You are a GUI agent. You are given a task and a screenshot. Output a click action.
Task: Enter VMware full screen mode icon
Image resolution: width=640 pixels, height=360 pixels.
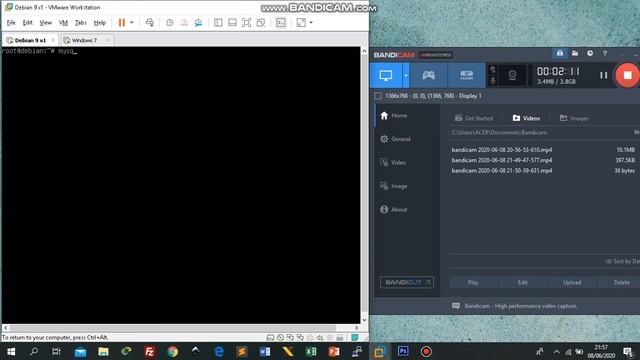coord(247,22)
